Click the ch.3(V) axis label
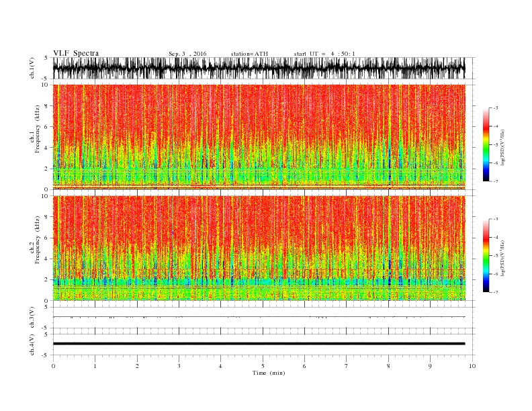The image size is (532, 411). (32, 318)
